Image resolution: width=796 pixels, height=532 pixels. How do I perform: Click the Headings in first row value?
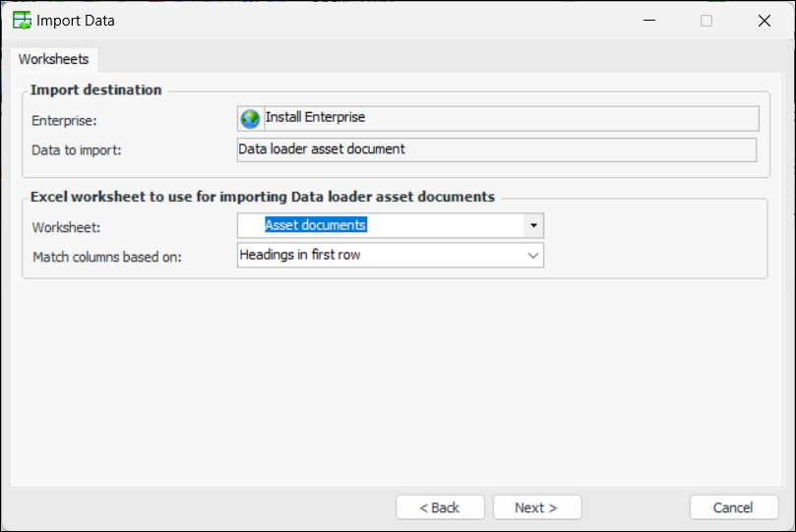point(300,256)
